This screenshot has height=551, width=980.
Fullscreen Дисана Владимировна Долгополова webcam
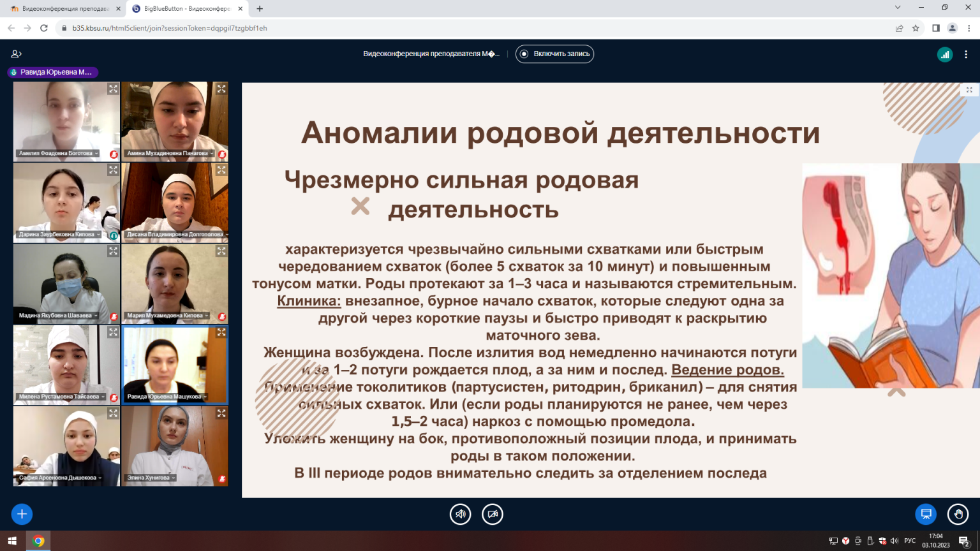(x=221, y=170)
